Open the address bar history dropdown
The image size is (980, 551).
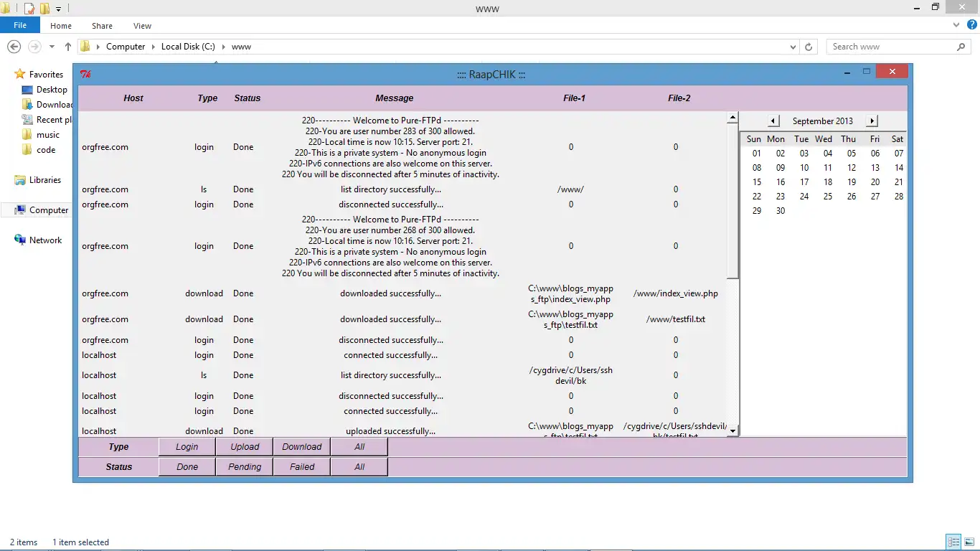click(793, 47)
